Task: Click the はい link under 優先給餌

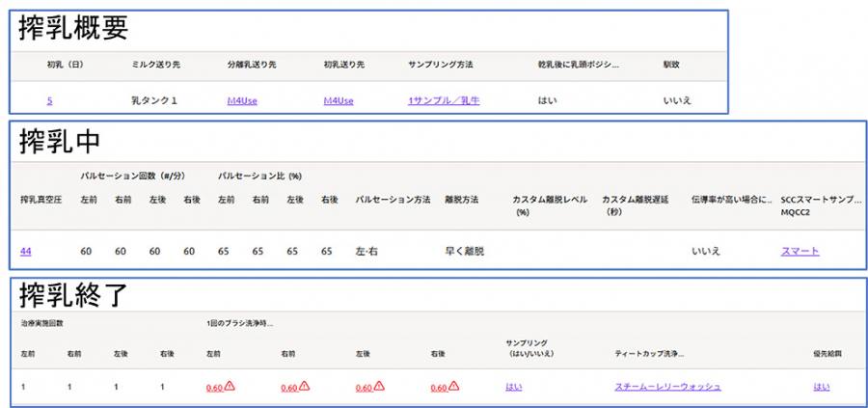Action: point(821,387)
